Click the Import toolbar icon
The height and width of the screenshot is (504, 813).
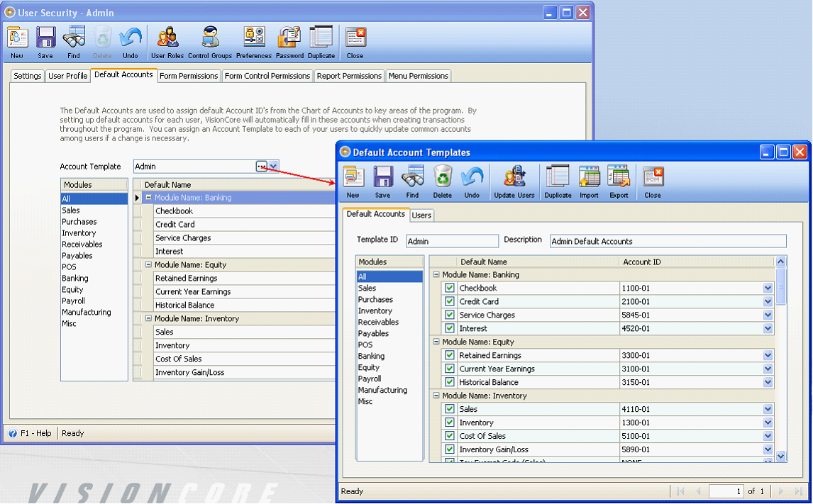point(589,177)
